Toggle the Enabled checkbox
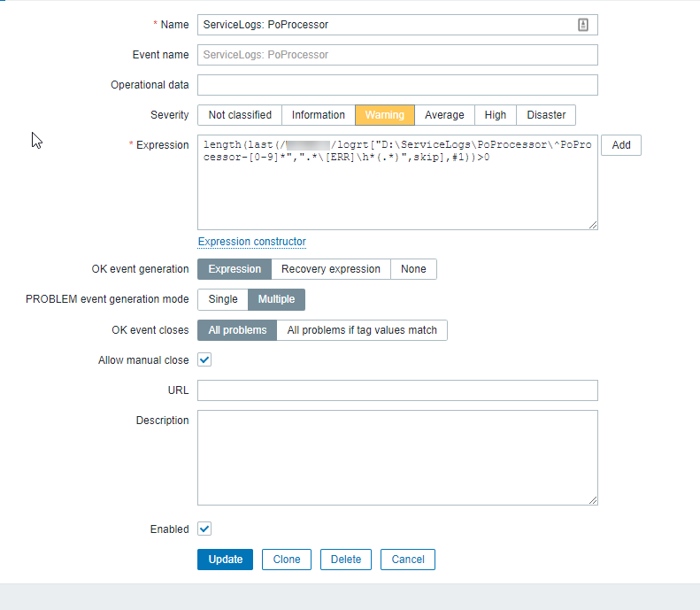Image resolution: width=700 pixels, height=610 pixels. coord(204,529)
